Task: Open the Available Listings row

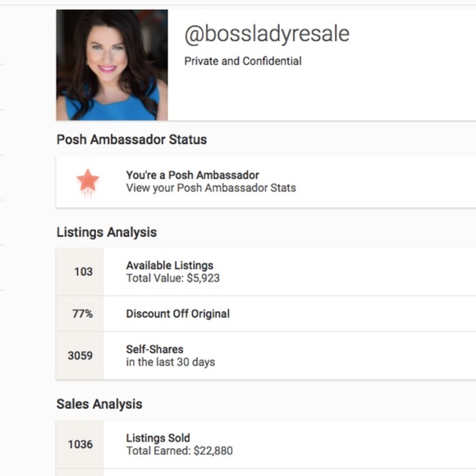Action: [266, 272]
